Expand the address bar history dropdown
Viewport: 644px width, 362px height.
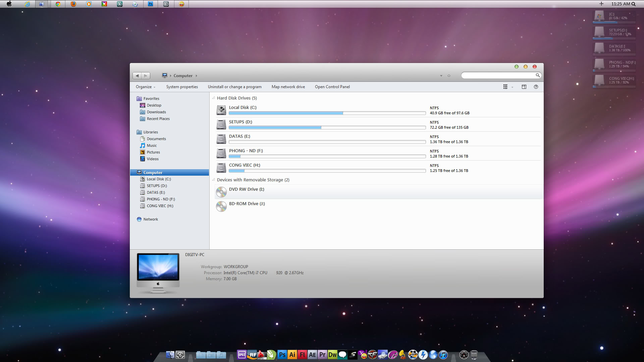(441, 76)
